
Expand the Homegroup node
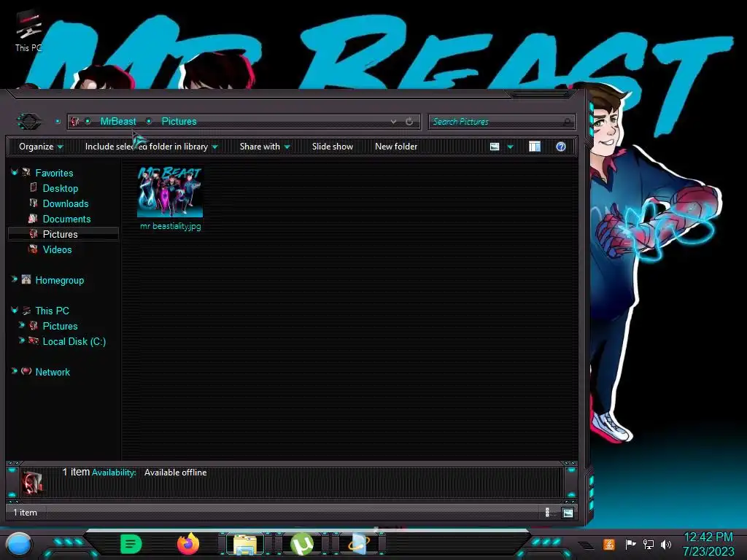(15, 279)
